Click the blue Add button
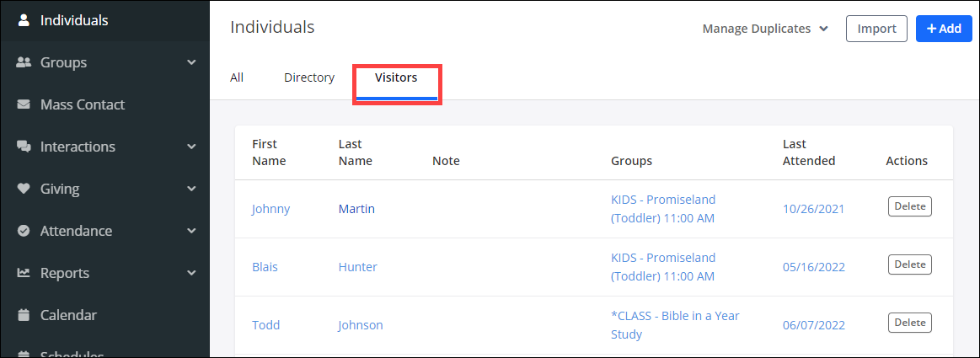The height and width of the screenshot is (358, 980). click(x=944, y=29)
